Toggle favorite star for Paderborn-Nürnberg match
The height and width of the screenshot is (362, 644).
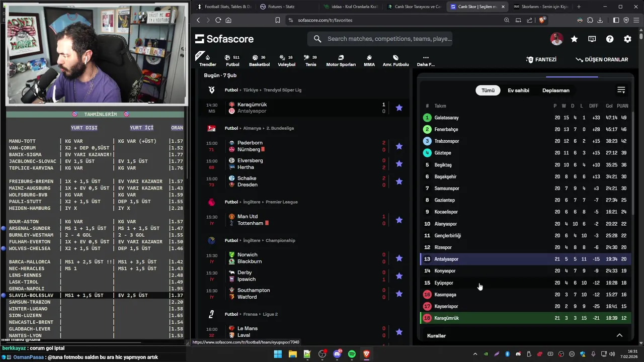pos(399,146)
